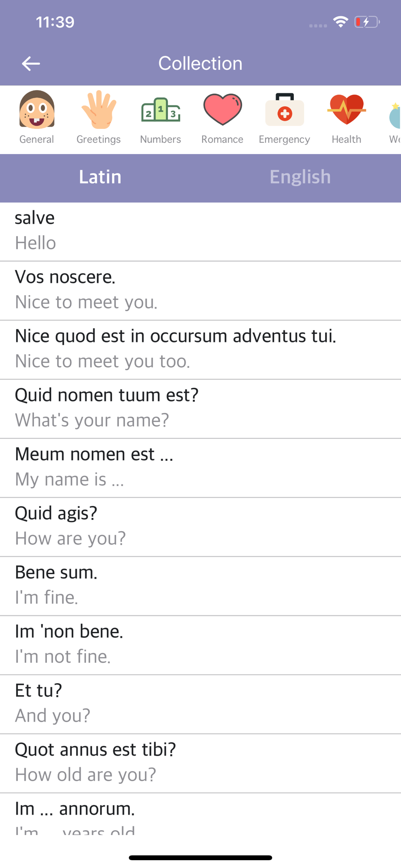Image resolution: width=401 pixels, height=868 pixels.
Task: Open the Emergency first-aid kit icon
Action: coord(284,110)
